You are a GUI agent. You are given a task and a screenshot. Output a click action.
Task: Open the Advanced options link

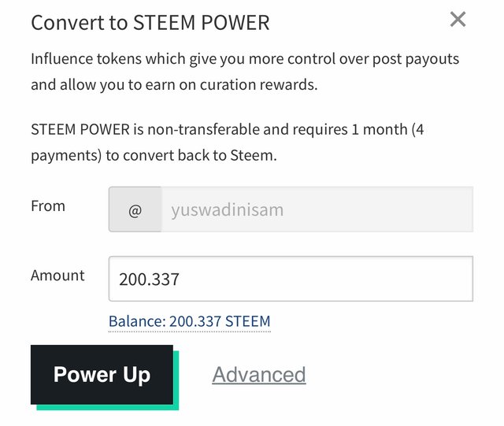point(258,375)
